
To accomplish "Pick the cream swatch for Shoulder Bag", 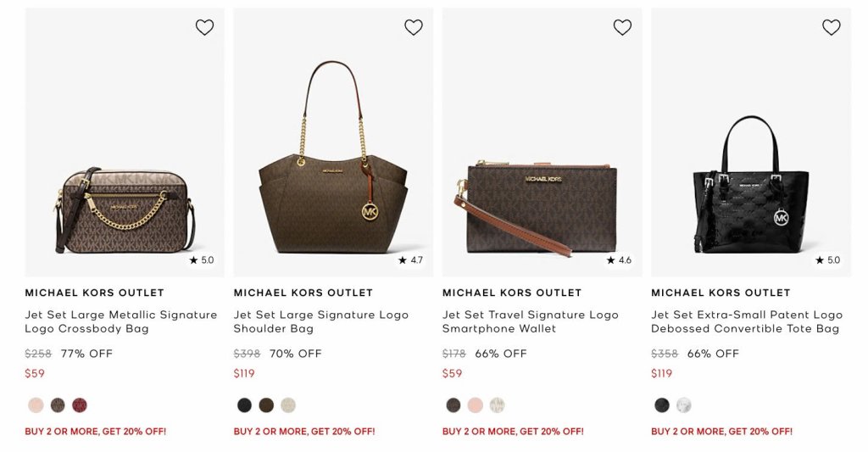I will point(288,405).
